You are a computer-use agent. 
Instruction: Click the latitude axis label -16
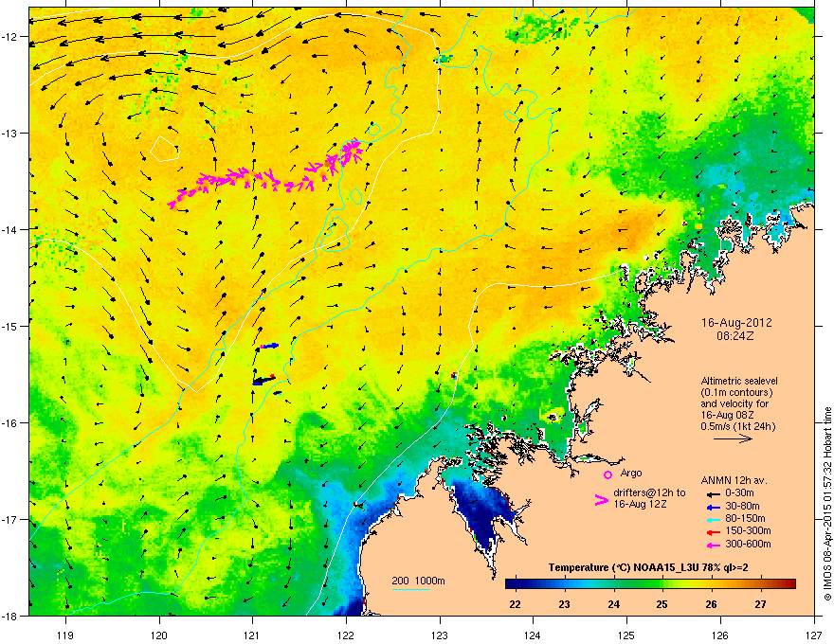(10, 423)
